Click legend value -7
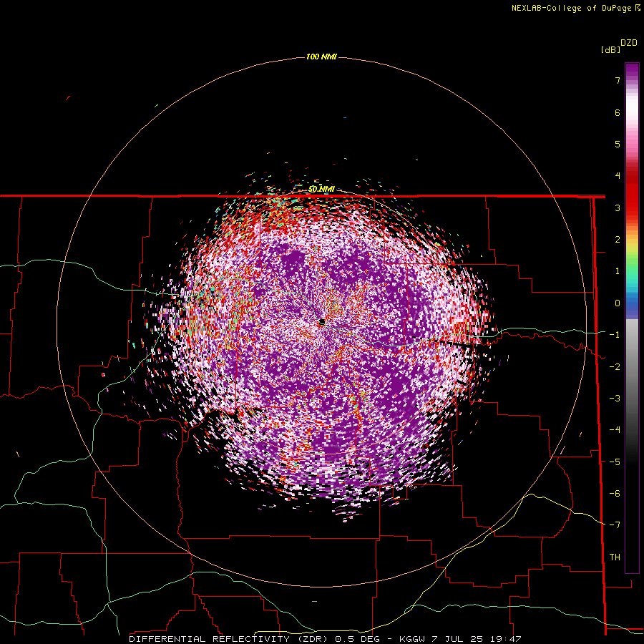 pos(615,525)
